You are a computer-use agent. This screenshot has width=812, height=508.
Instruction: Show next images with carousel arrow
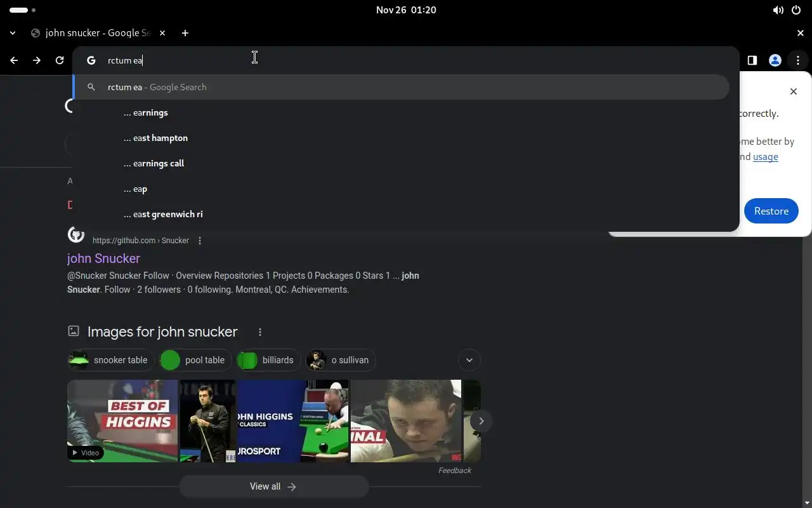[x=481, y=421]
